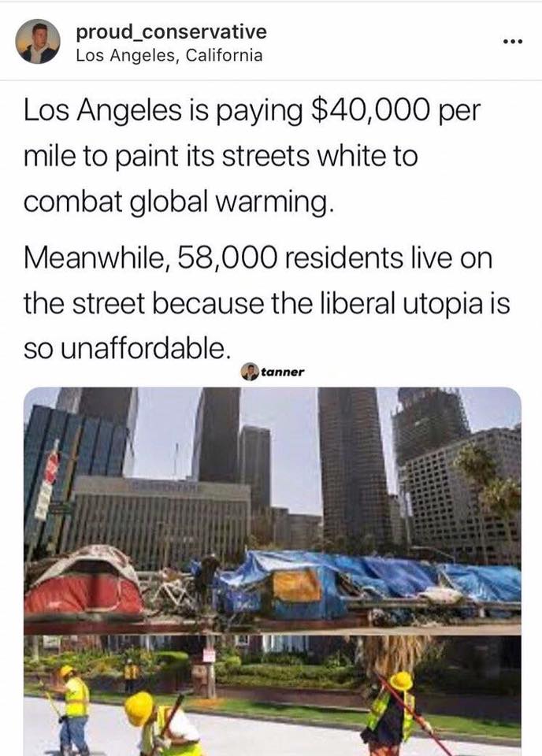542x756 pixels.
Task: Click the stop sign in the photo
Action: point(51,468)
